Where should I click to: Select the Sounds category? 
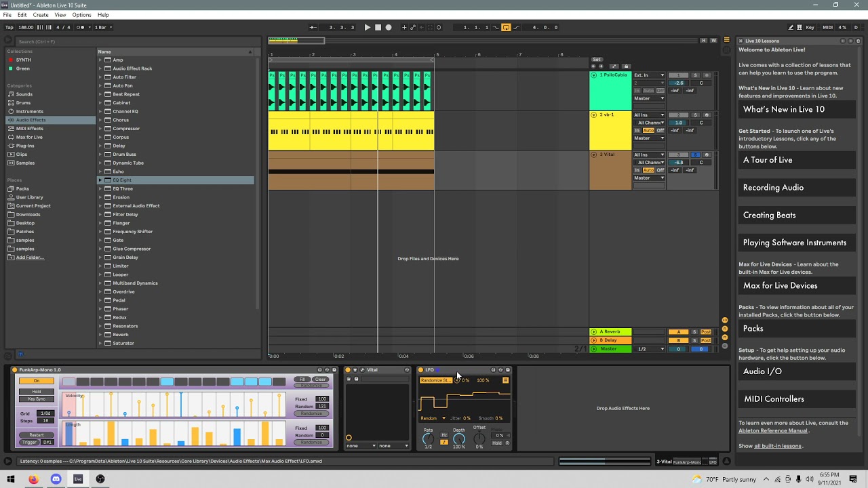(x=24, y=94)
